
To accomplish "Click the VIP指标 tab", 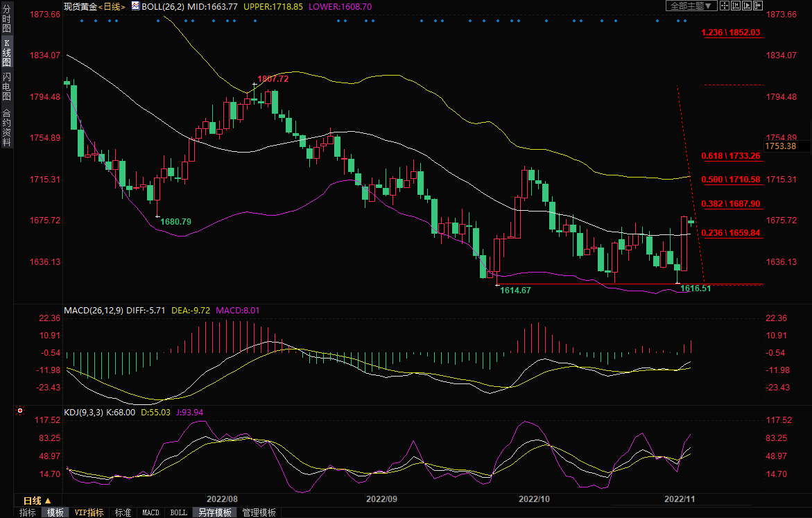I will [89, 512].
